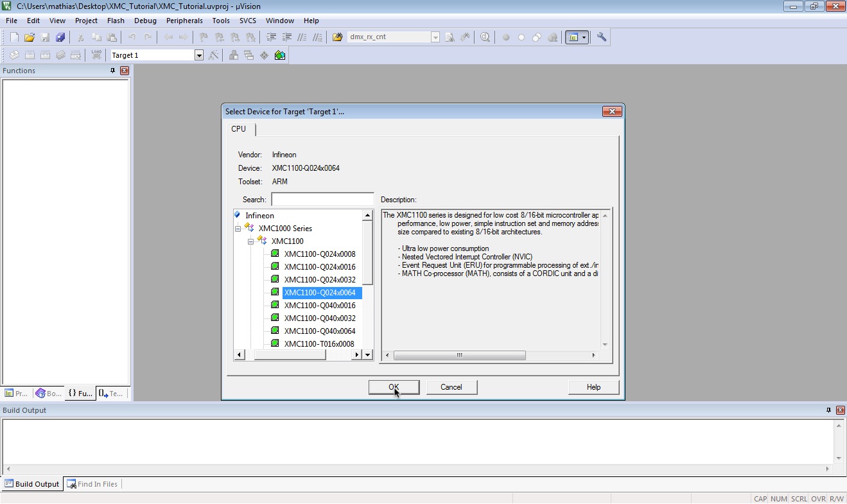Image resolution: width=847 pixels, height=504 pixels.
Task: Click the Help button in dialog
Action: click(593, 387)
